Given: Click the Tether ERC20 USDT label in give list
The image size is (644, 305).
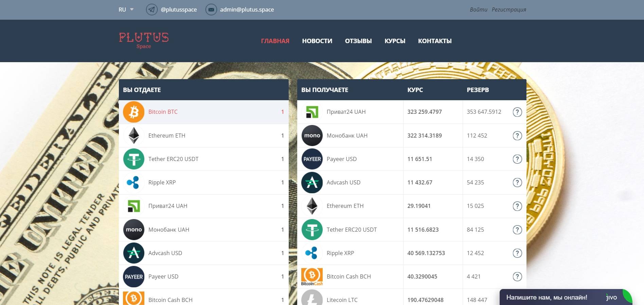Looking at the screenshot, I should coord(173,159).
